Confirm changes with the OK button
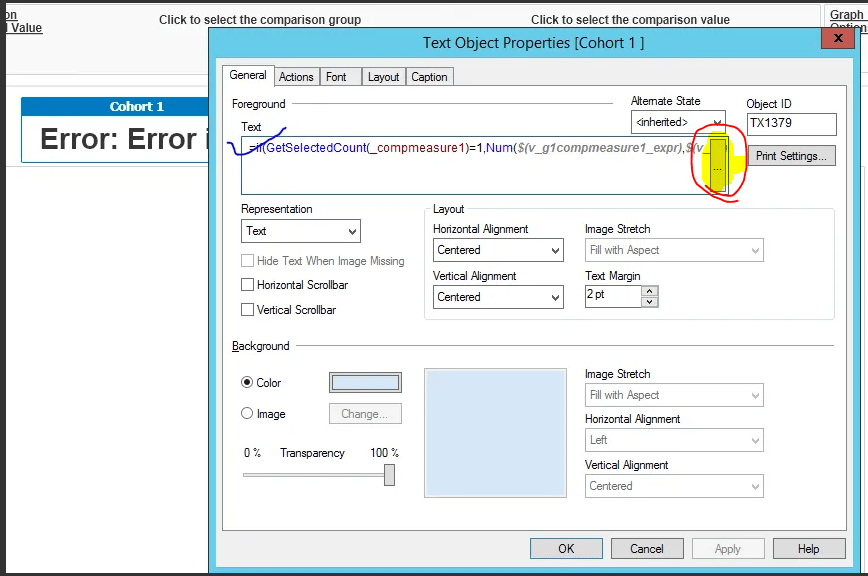 coord(566,548)
